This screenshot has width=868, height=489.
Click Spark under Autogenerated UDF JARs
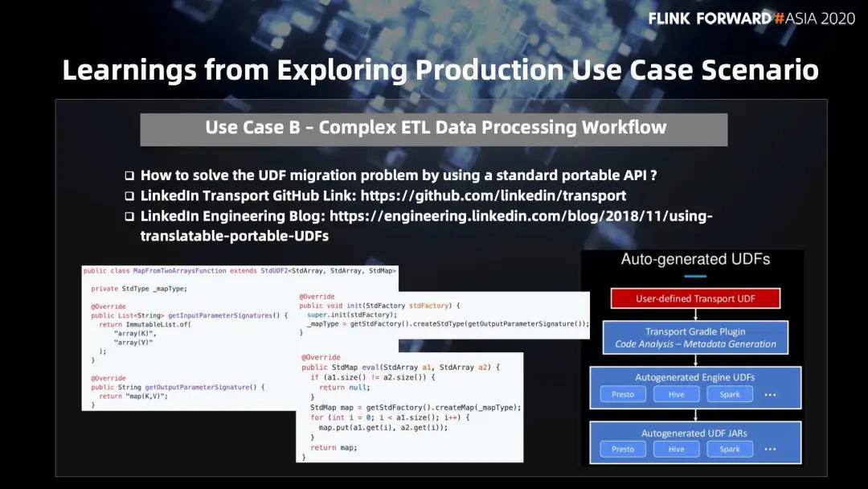730,449
